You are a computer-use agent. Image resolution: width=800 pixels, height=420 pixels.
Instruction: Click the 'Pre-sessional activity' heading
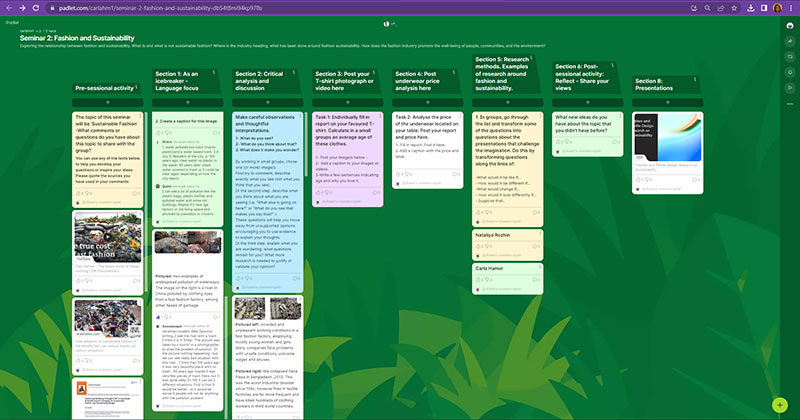point(104,88)
